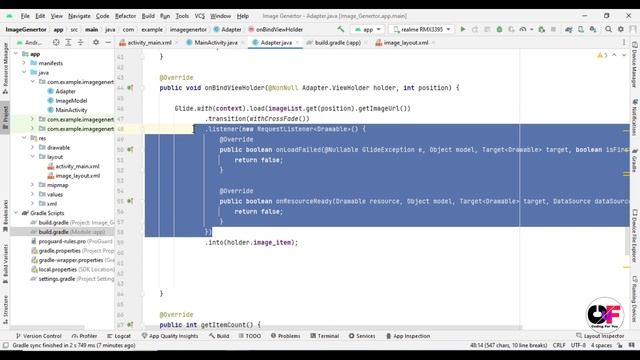Open the VCS menu

click(200, 16)
